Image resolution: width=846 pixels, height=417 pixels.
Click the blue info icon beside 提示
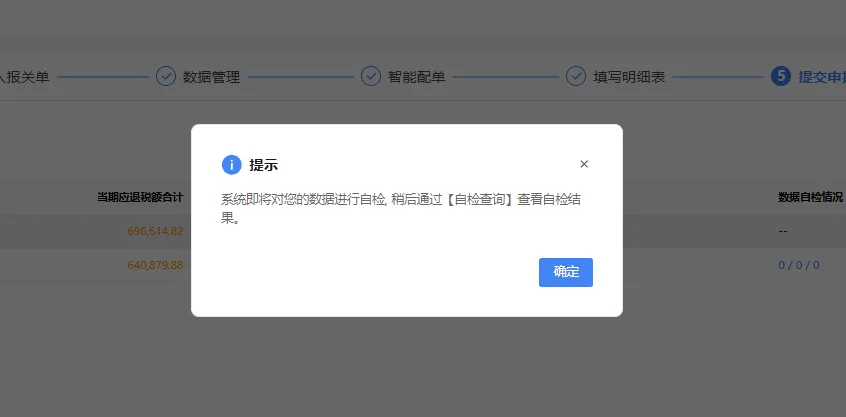[x=231, y=165]
